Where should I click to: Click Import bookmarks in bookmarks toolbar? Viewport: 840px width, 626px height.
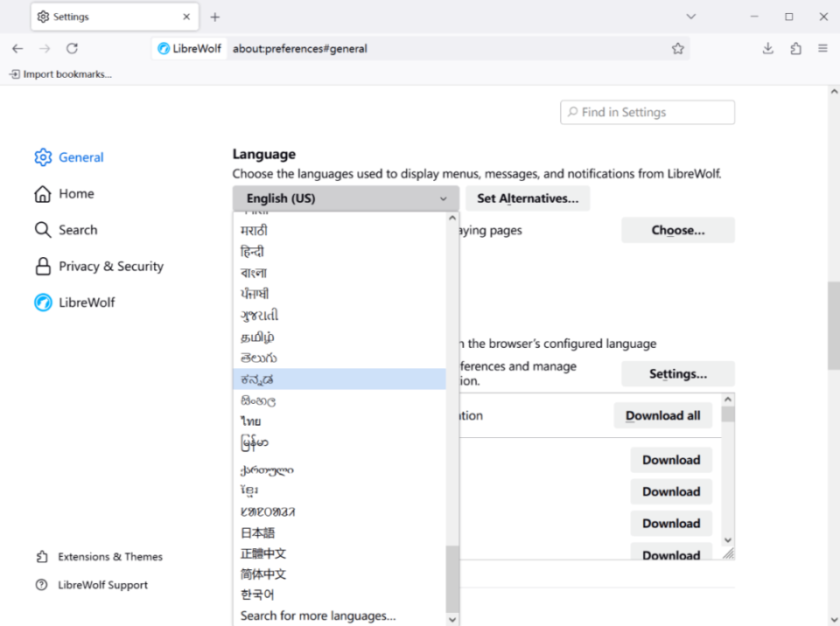(60, 74)
